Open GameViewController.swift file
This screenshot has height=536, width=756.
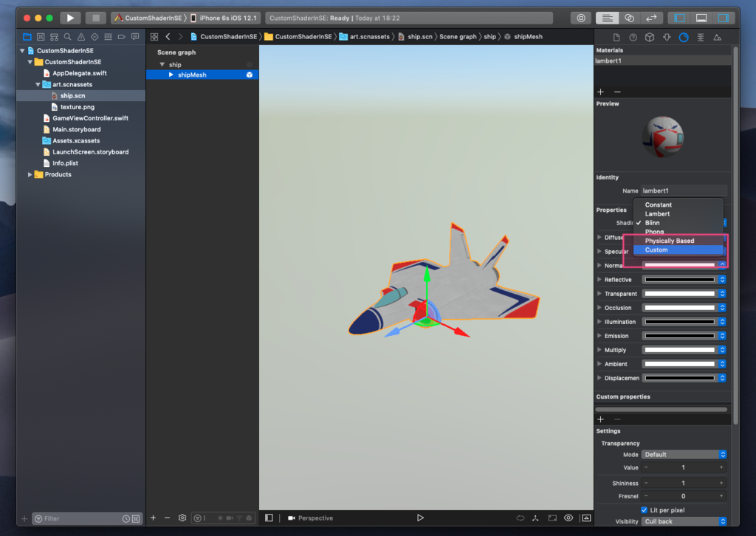point(90,118)
